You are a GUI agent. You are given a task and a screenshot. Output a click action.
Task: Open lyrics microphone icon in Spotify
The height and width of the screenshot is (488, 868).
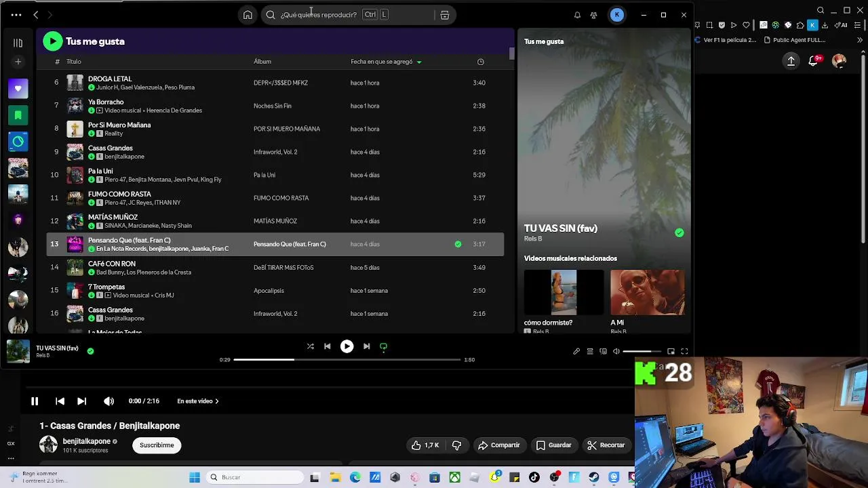point(576,351)
